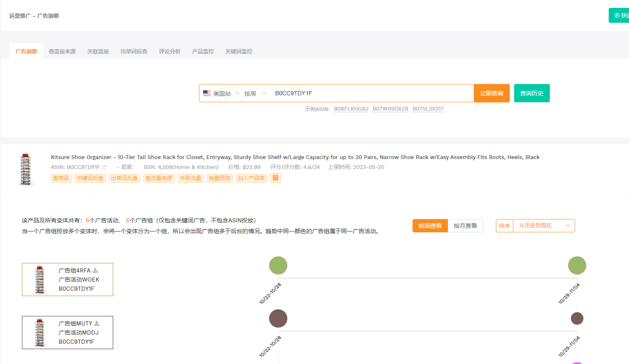Screen dimensions: 629x364
Task: Click the example ASIN link B08FLKHG8J
Action: (x=351, y=108)
